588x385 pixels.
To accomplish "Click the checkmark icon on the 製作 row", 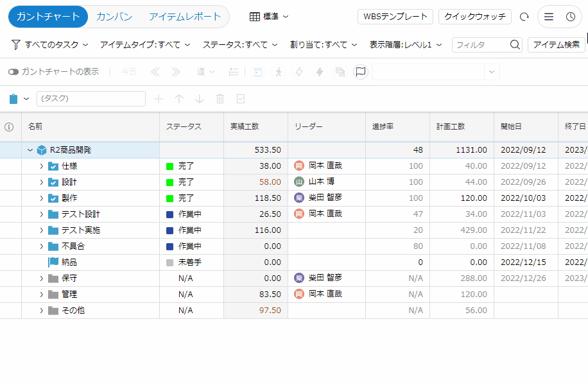I will click(53, 198).
